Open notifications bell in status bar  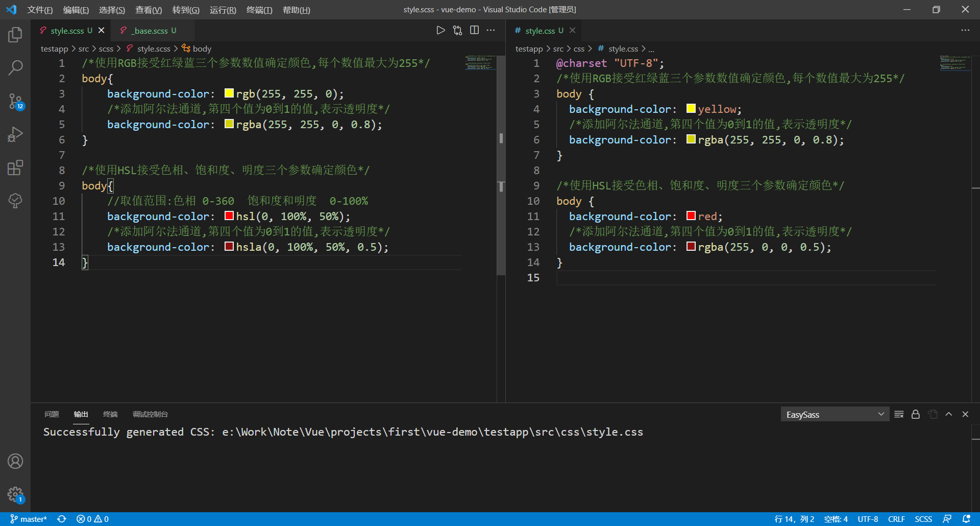pos(967,519)
